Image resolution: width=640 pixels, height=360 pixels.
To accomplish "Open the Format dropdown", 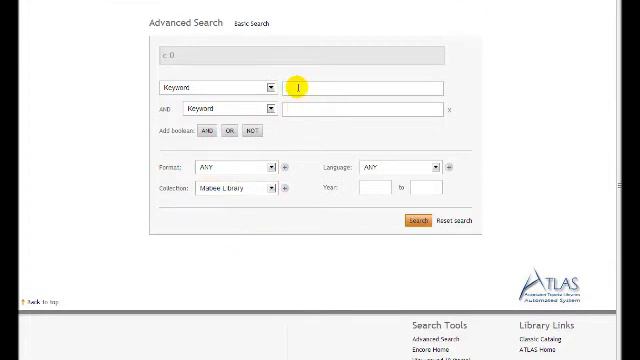I will (x=237, y=167).
